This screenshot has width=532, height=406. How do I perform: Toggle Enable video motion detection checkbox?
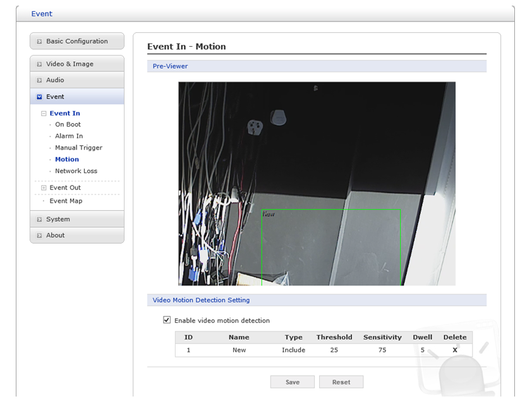[167, 320]
